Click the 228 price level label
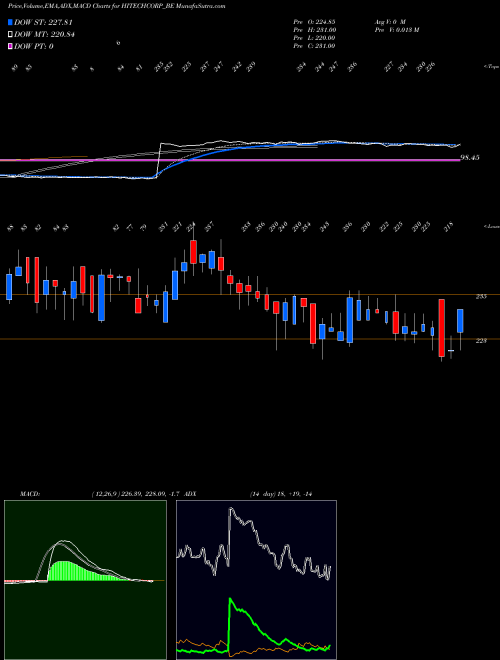Image resolution: width=500 pixels, height=660 pixels. coord(481,341)
